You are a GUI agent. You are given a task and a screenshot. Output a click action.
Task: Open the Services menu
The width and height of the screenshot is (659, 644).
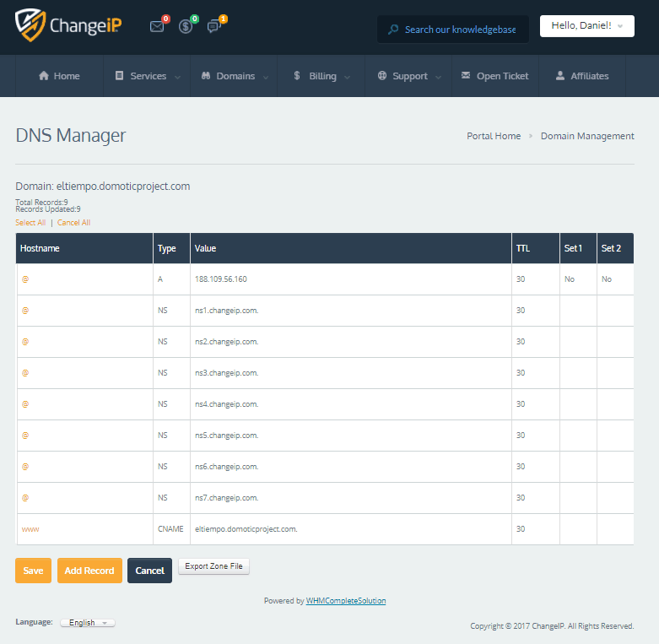tap(147, 76)
